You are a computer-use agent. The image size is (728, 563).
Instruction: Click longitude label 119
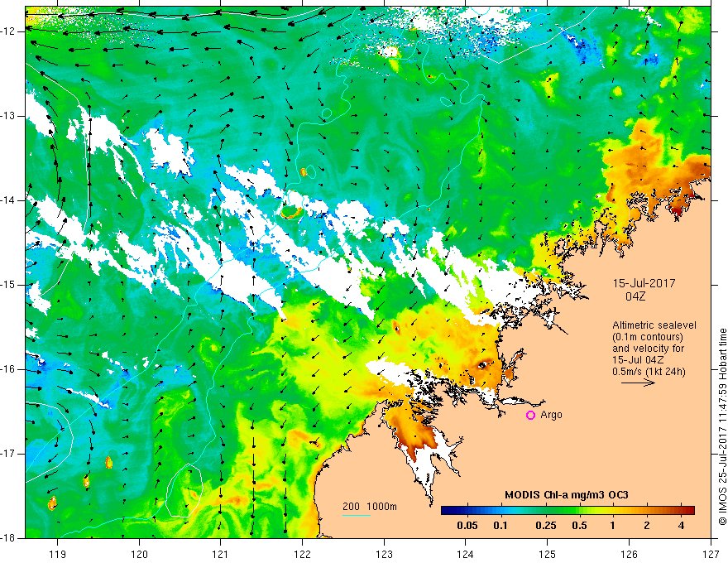pos(57,554)
